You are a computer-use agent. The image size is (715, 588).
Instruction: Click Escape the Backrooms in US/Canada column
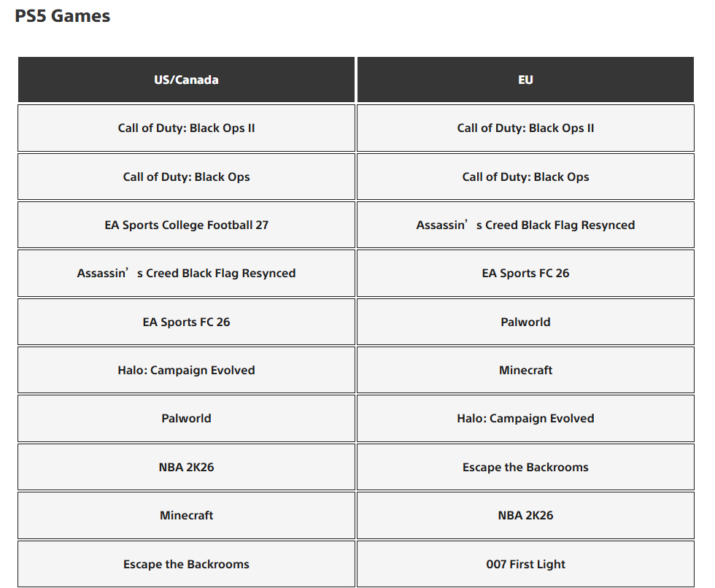[186, 564]
